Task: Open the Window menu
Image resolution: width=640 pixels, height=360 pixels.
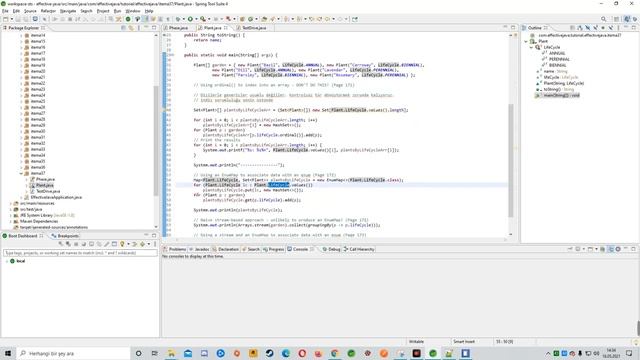Action: coord(133,11)
